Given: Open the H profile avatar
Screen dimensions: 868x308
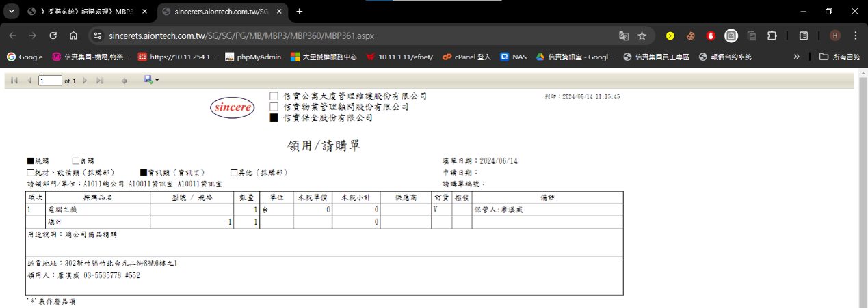Looking at the screenshot, I should [x=835, y=36].
